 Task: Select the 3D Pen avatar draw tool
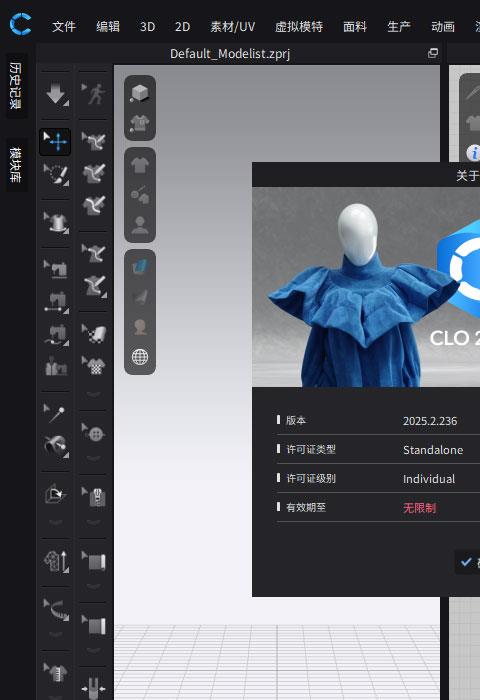point(94,286)
